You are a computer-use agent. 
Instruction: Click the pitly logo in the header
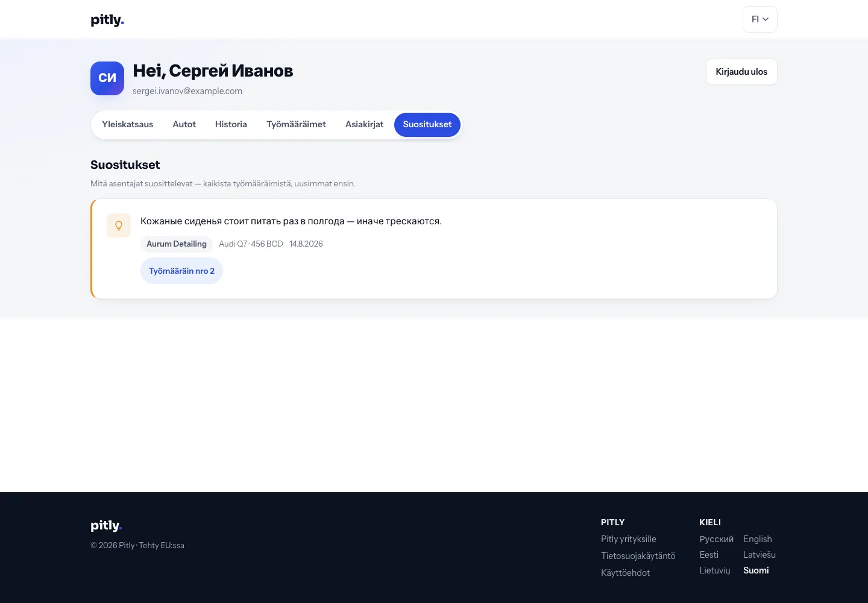(107, 20)
